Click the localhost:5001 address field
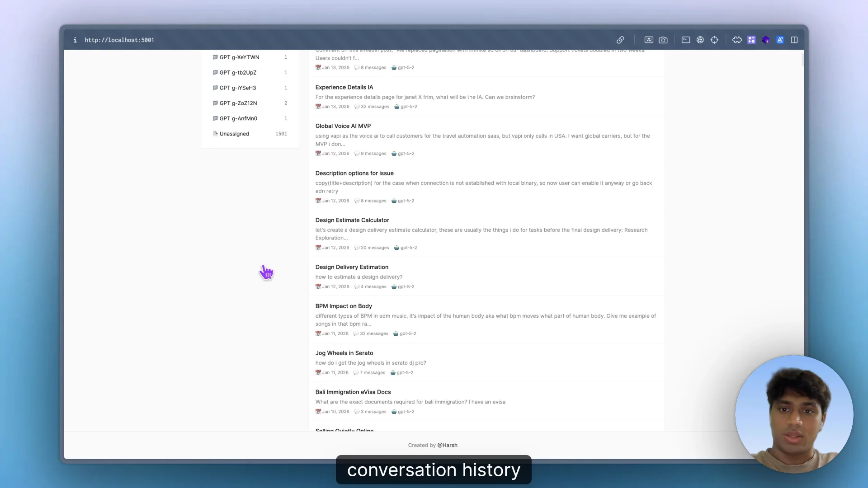This screenshot has height=488, width=868. tap(119, 40)
